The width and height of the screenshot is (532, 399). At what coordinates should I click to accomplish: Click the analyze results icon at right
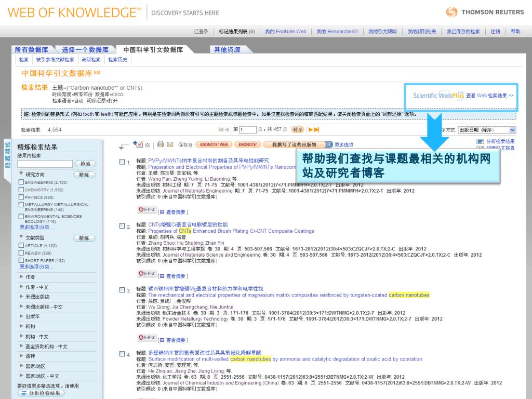point(480,141)
